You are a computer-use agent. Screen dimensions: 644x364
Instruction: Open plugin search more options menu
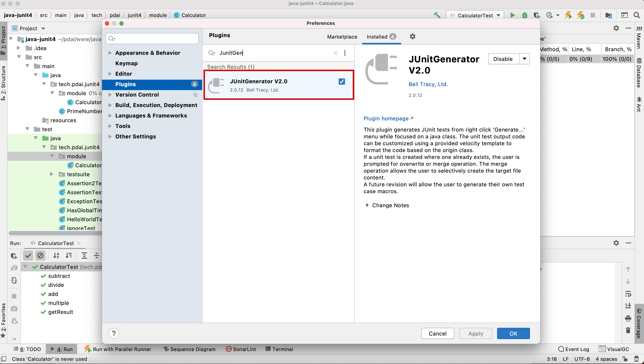pyautogui.click(x=345, y=53)
